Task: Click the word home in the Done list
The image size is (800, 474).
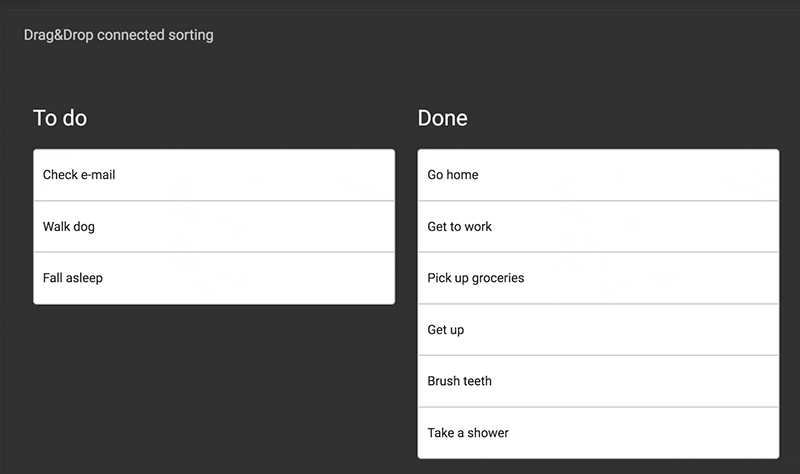Action: [463, 175]
